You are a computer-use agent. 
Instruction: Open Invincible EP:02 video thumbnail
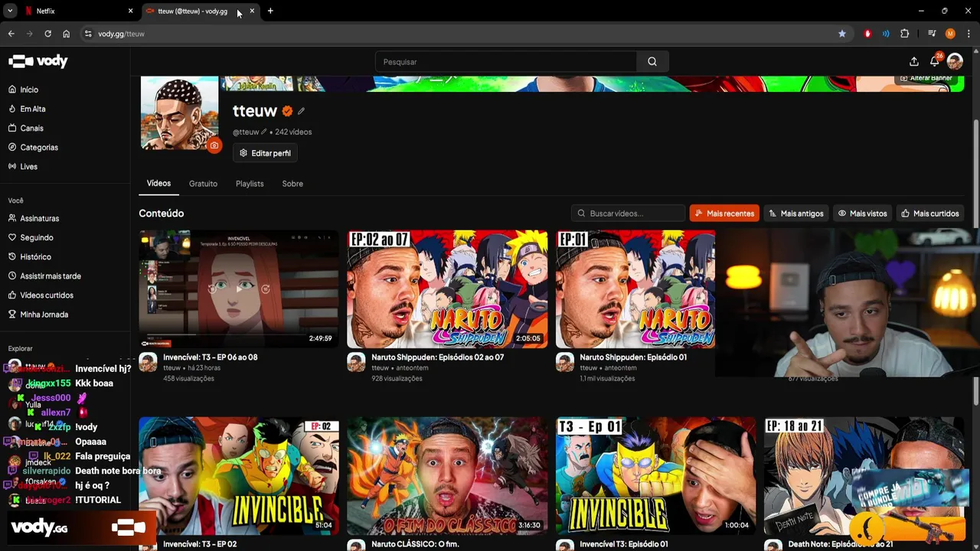pos(239,475)
